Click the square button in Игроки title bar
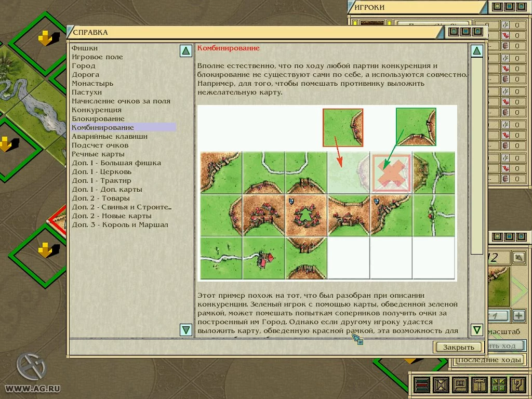 pyautogui.click(x=498, y=6)
